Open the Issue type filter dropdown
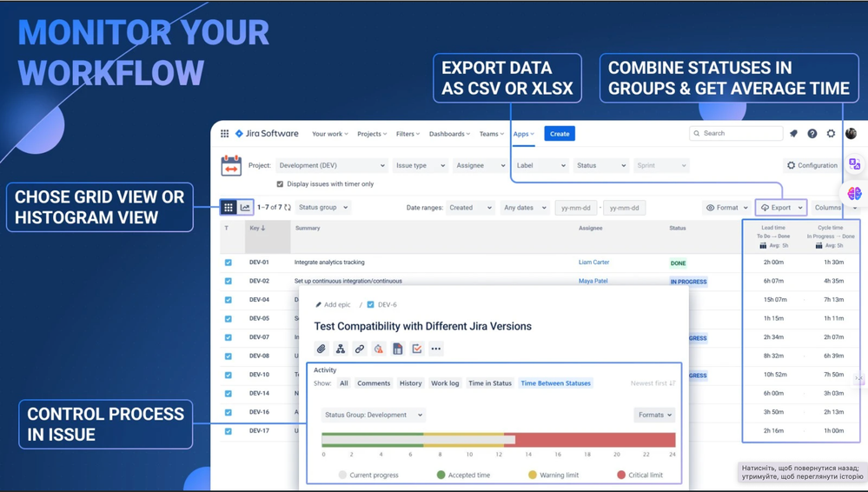Viewport: 868px width, 492px height. pos(421,166)
